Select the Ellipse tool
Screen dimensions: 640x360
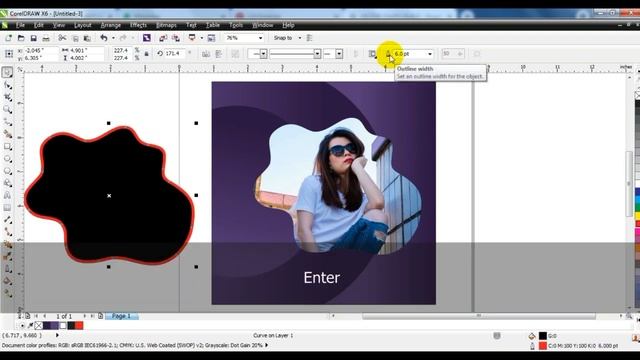tap(7, 158)
